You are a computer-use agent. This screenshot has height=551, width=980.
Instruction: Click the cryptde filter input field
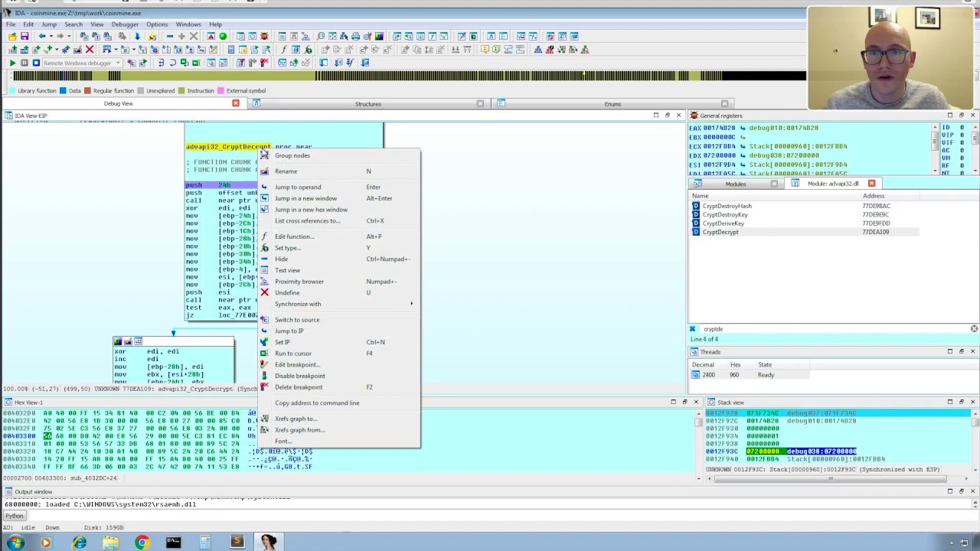[x=835, y=329]
